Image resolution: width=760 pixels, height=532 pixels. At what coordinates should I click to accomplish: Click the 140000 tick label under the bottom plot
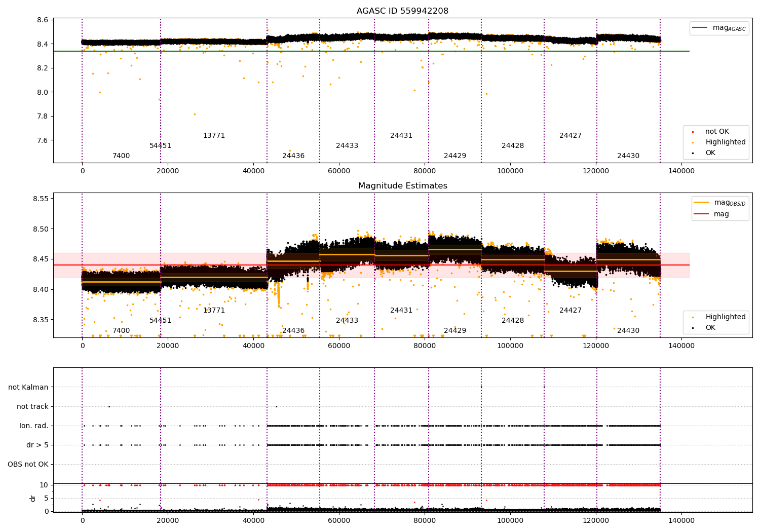click(x=681, y=520)
